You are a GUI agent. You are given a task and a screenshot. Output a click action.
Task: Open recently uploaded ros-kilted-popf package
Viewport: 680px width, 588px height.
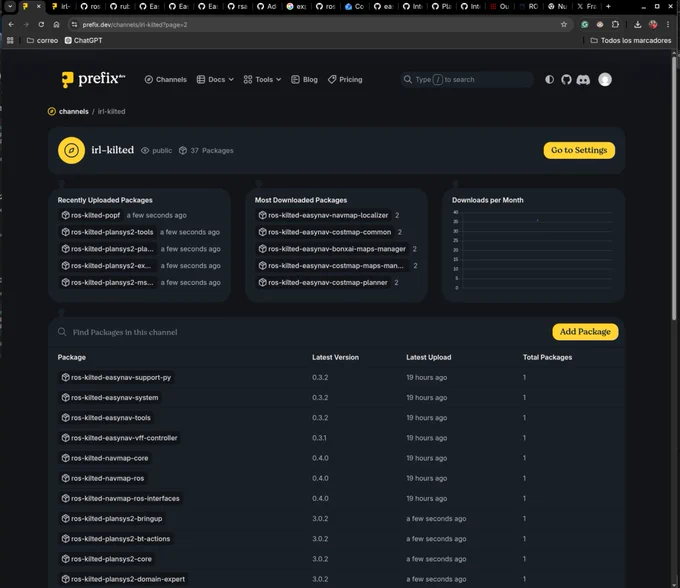91,215
